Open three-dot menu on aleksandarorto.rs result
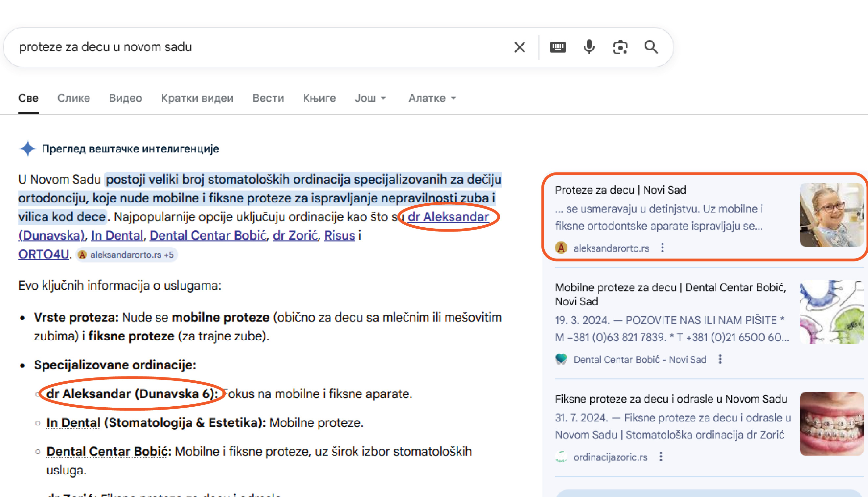 [x=663, y=248]
